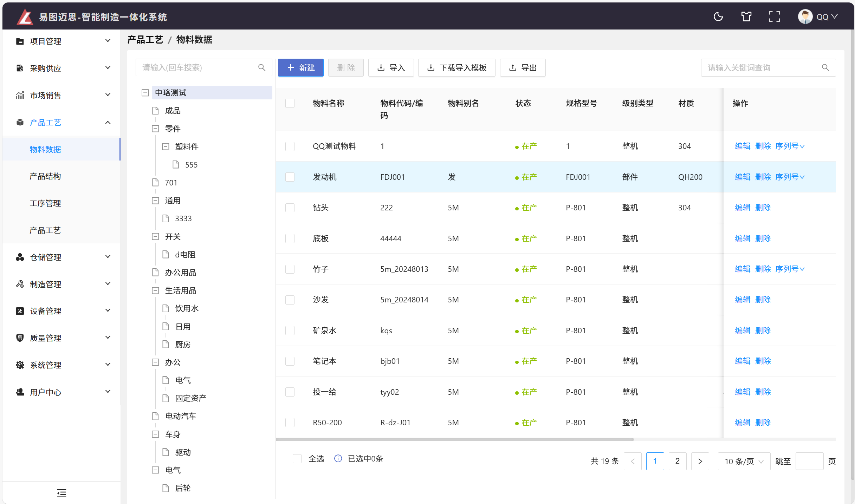Collapse the 生活用品 tree node

[155, 290]
